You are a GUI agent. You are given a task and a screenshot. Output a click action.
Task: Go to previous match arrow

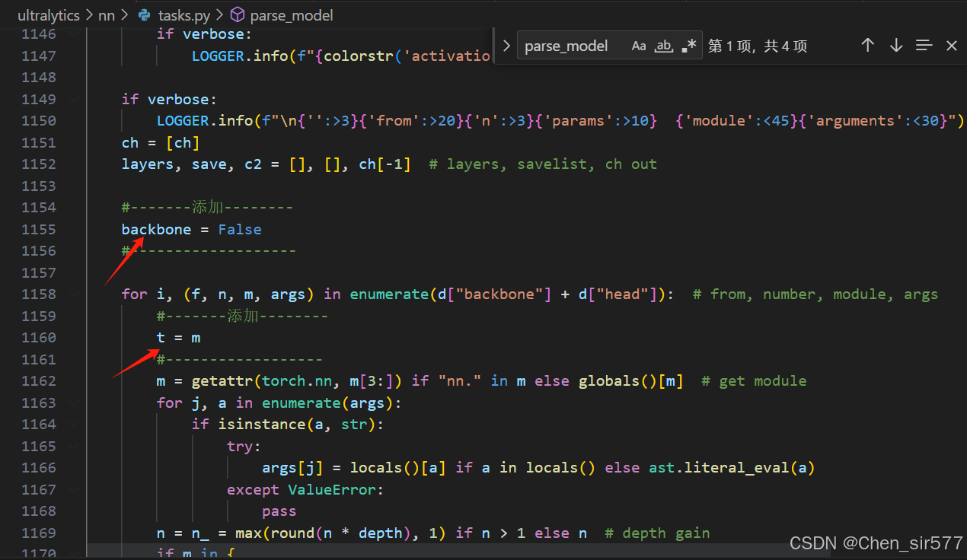867,46
